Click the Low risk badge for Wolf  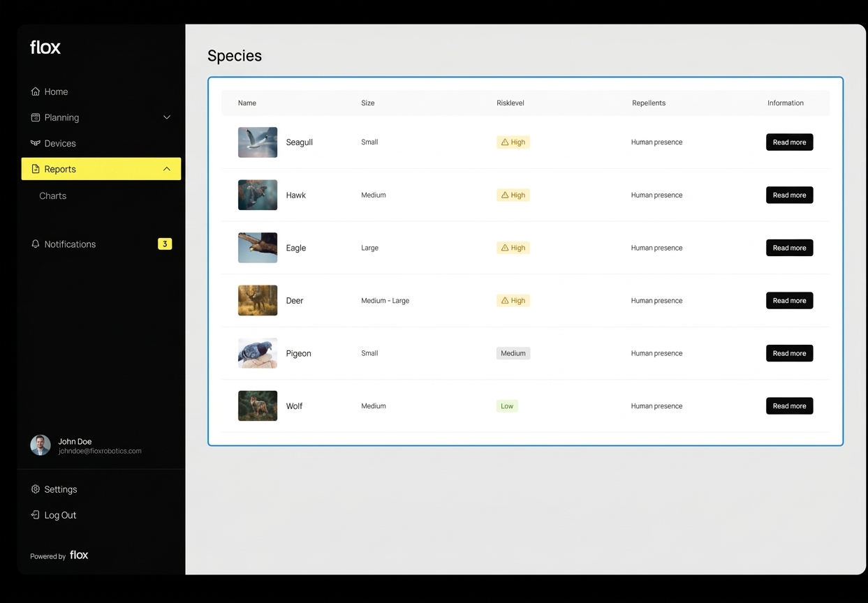[507, 406]
